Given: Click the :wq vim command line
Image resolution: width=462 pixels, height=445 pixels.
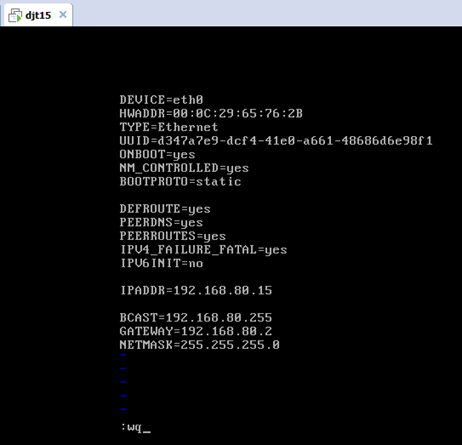Looking at the screenshot, I should click(136, 427).
